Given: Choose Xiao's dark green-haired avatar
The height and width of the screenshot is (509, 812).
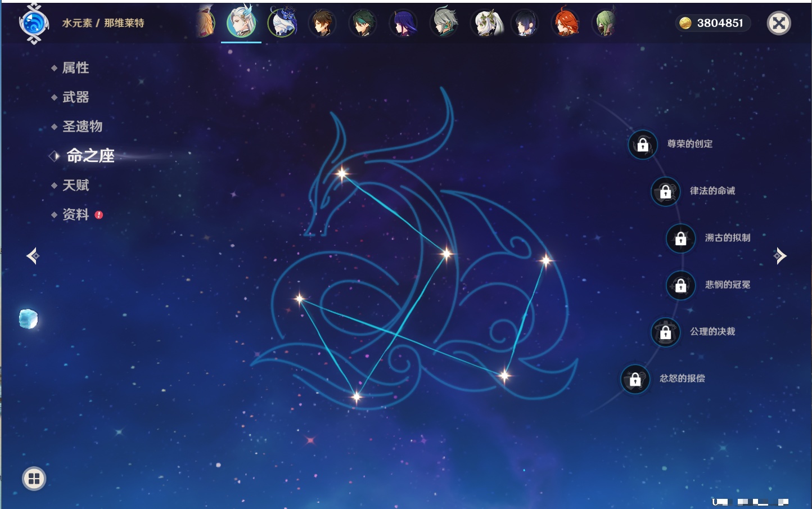Looking at the screenshot, I should (x=363, y=24).
